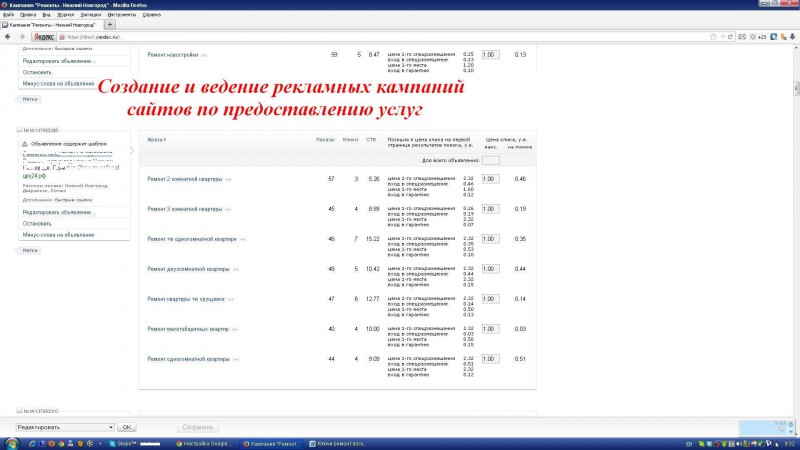Click the bid field for Ремонт 3 комнатной квартиры
The image size is (800, 450).
coord(491,209)
